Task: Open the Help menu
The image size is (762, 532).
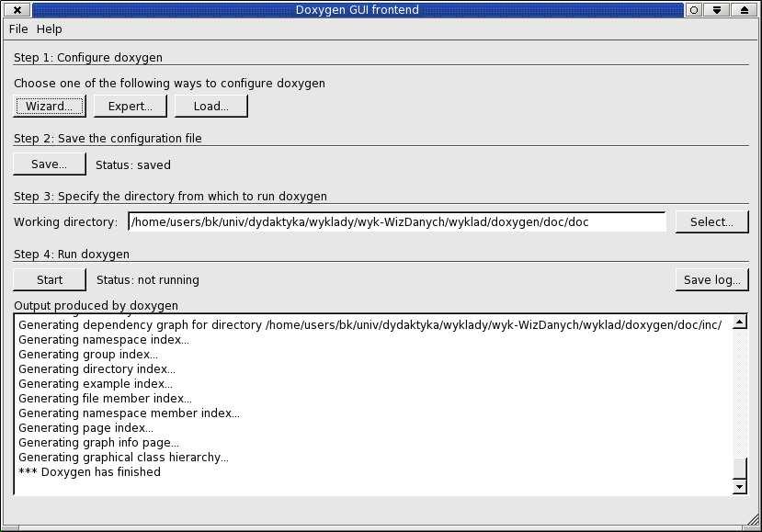Action: [49, 29]
